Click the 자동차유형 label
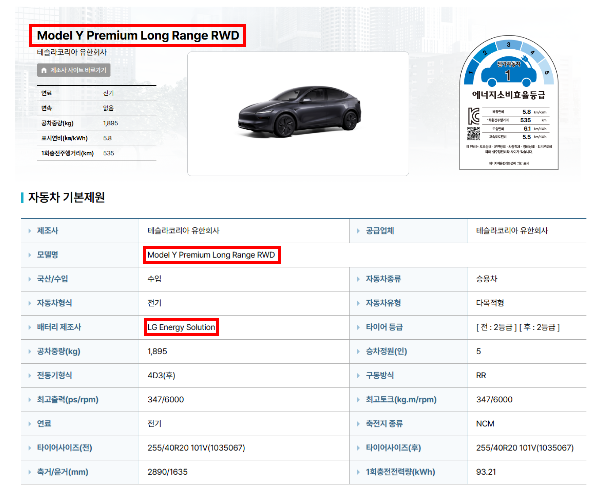Screen dimensions: 603x504 [x=383, y=303]
